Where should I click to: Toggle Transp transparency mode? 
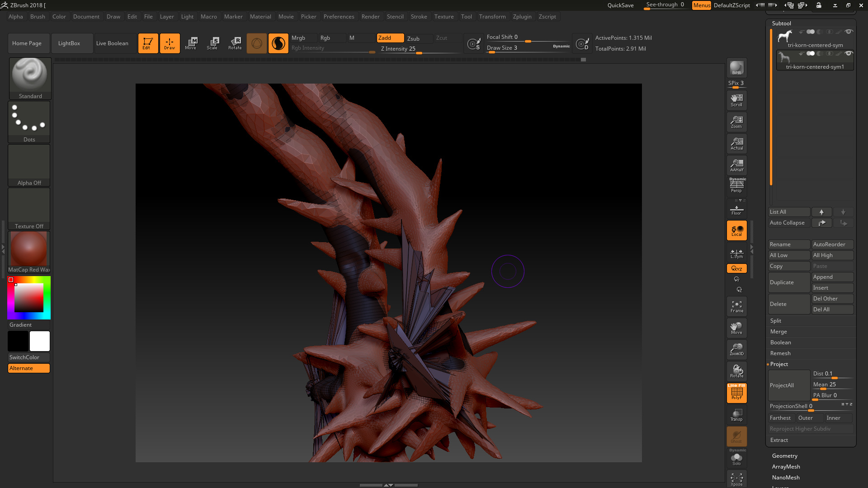click(x=736, y=415)
